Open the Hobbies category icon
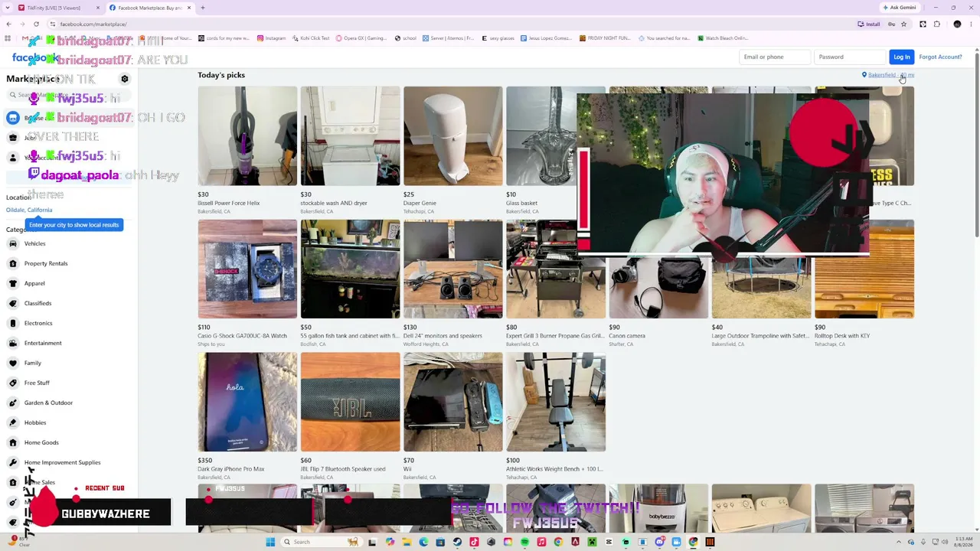 click(13, 422)
